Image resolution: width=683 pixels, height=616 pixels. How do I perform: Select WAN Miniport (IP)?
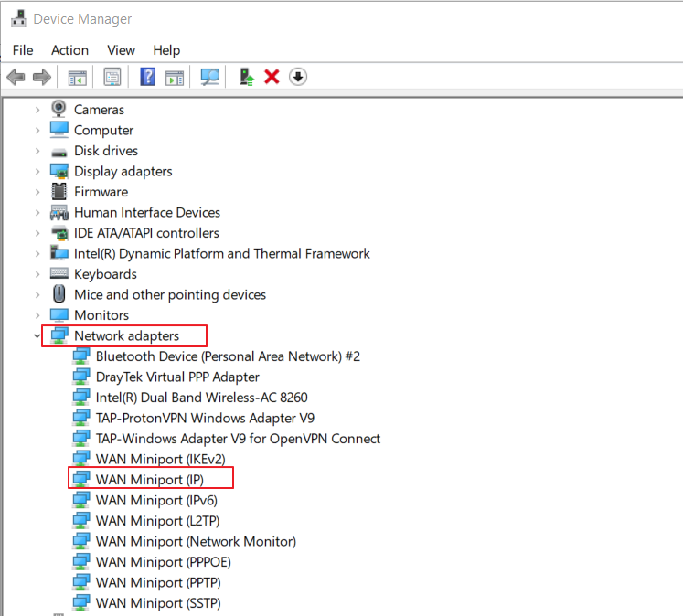tap(150, 479)
